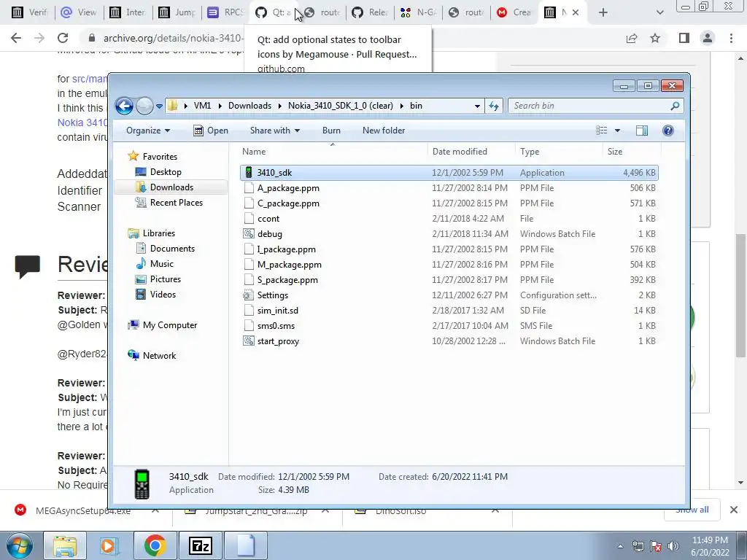Screen dimensions: 747x560
Task: Bookmark this page with star icon
Action: (655, 38)
